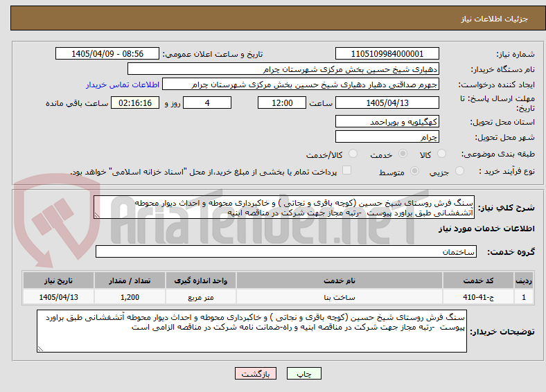Click the چاپ print button

304,373
